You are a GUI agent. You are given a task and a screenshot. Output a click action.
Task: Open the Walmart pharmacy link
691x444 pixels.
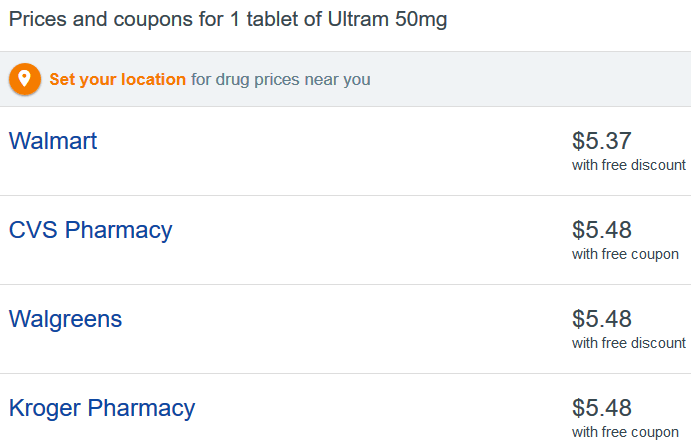[x=53, y=141]
